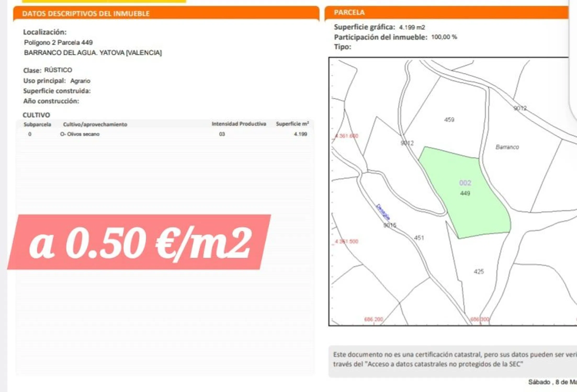Click the Polígono 2 Parcela 449 text

(x=58, y=42)
